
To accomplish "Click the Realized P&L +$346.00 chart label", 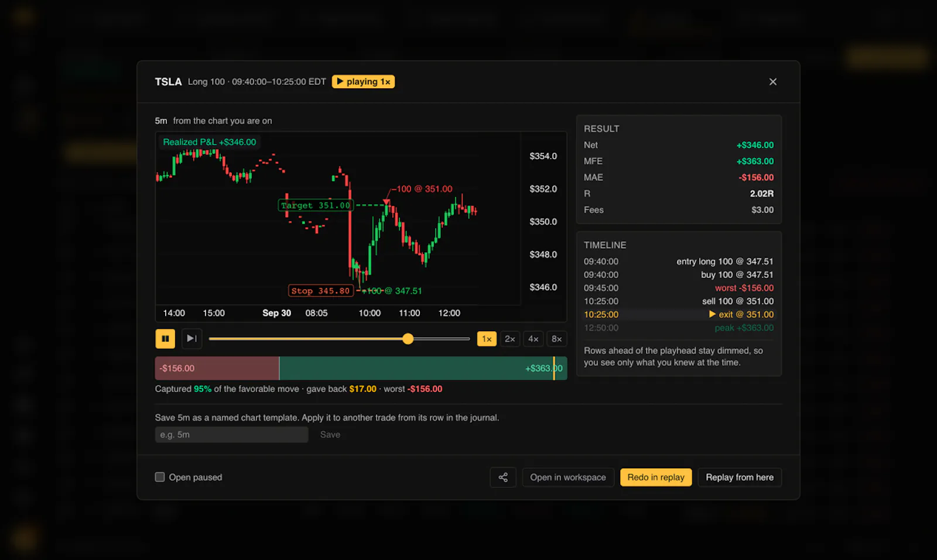I will tap(210, 142).
